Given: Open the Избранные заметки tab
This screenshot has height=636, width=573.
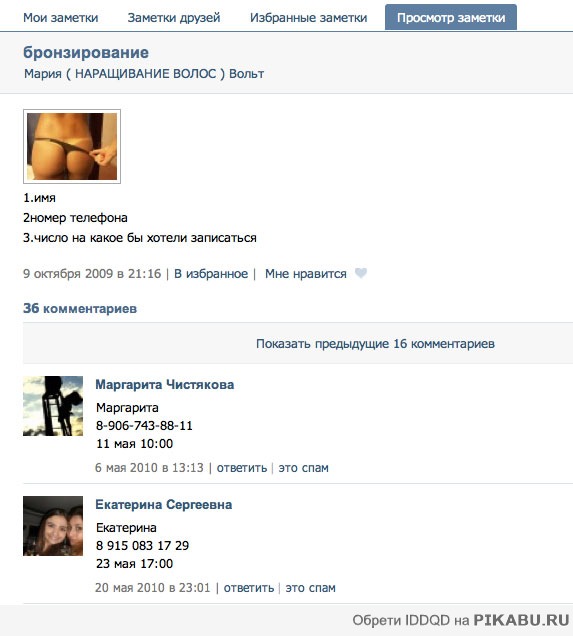Looking at the screenshot, I should (309, 17).
